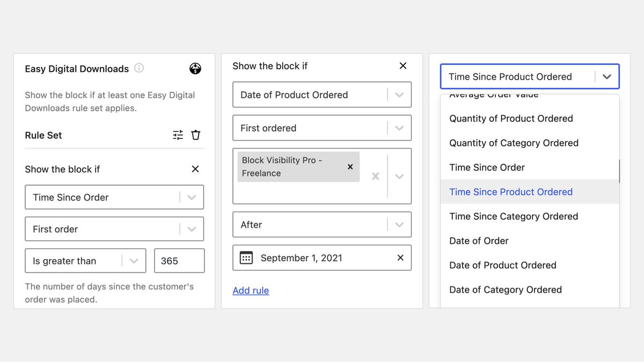Pick Date of Product Ordered from list
644x362 pixels.
click(530, 265)
